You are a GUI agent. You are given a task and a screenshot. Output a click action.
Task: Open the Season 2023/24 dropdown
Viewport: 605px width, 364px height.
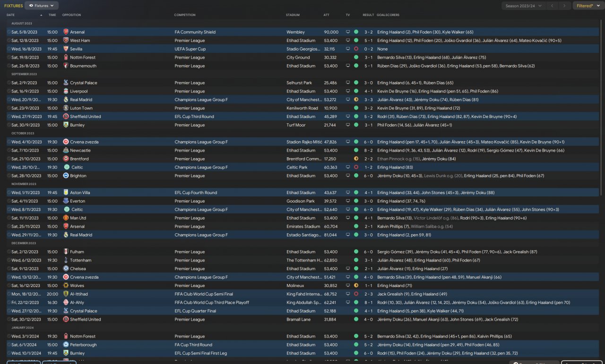click(523, 6)
